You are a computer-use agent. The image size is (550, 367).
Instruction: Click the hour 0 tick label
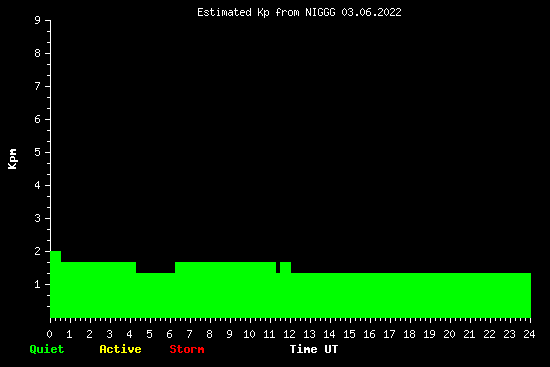(x=49, y=334)
